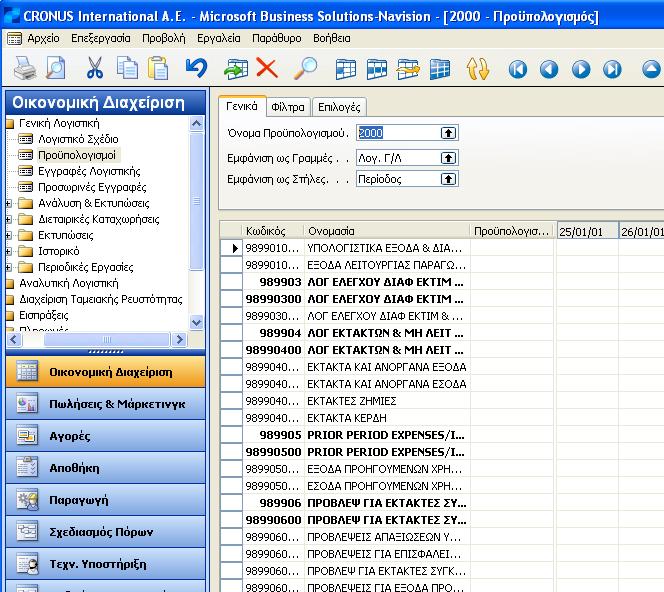This screenshot has height=592, width=664.
Task: Go to the previous record
Action: (549, 69)
